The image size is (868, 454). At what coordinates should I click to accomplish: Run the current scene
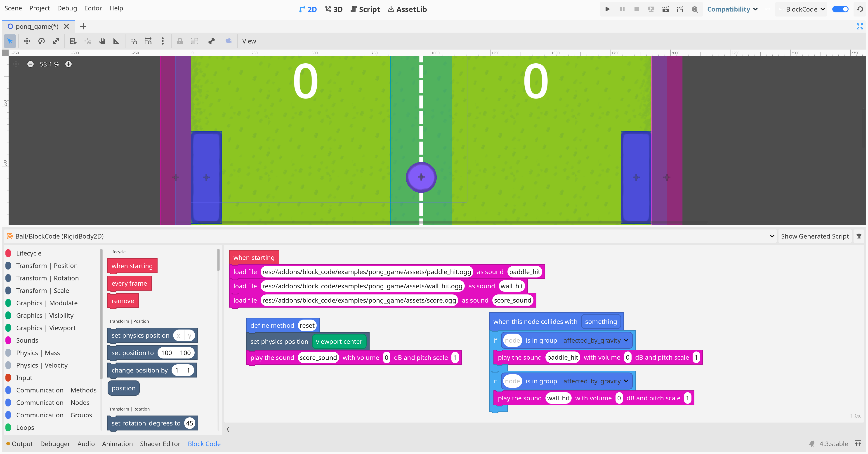pos(665,9)
